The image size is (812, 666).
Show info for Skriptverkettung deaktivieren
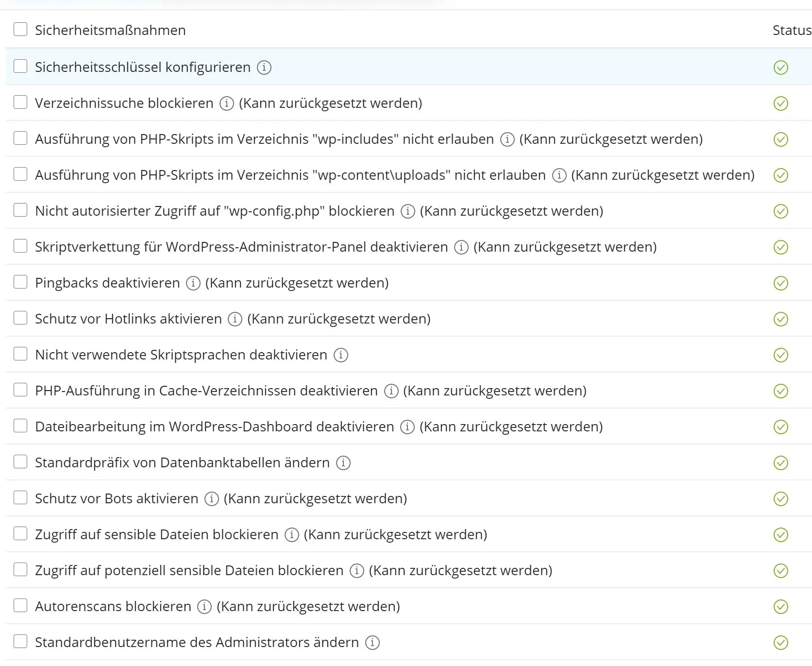[x=461, y=247]
